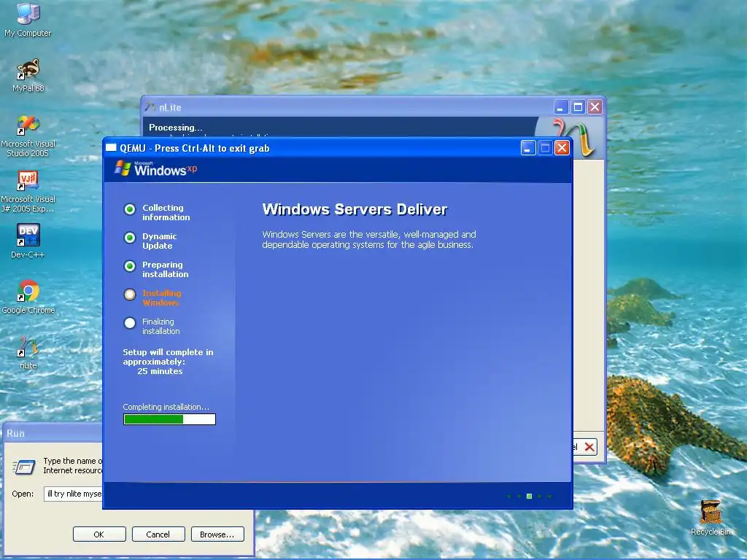Minimize the QEMU window

528,148
